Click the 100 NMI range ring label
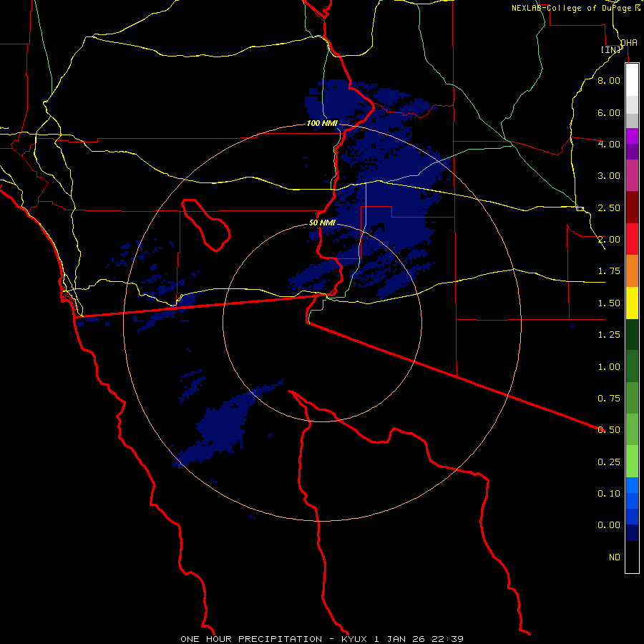Screen dimensions: 644x644 (322, 123)
